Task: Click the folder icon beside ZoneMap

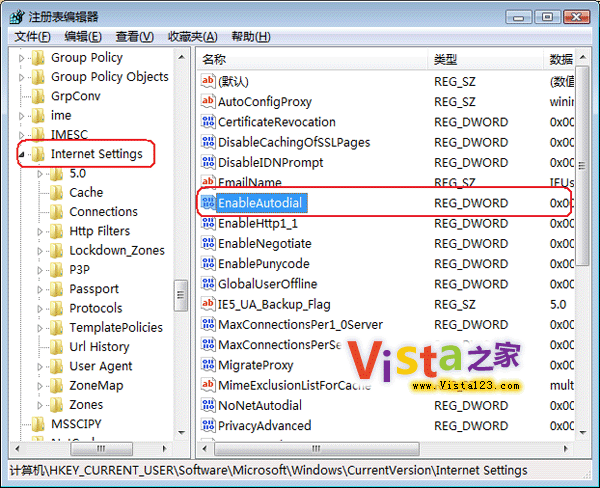Action: click(56, 386)
